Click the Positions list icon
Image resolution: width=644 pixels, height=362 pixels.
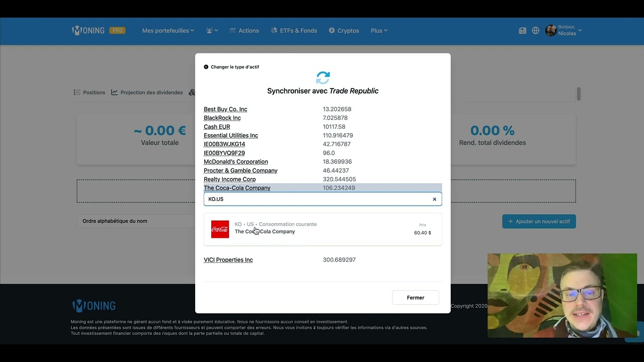[77, 93]
